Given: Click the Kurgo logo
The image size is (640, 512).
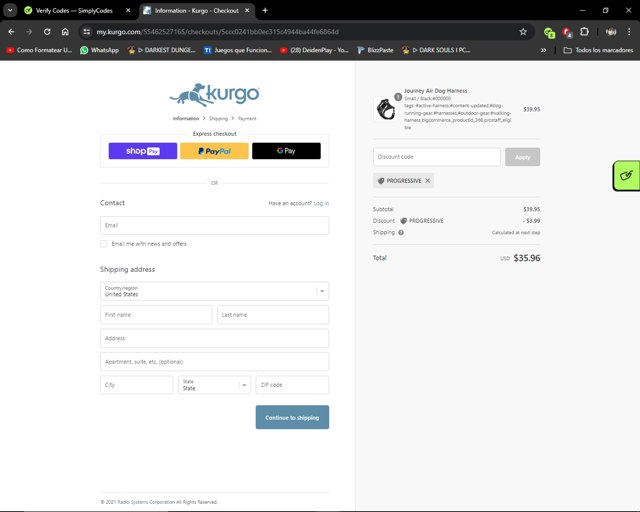Looking at the screenshot, I should click(214, 94).
